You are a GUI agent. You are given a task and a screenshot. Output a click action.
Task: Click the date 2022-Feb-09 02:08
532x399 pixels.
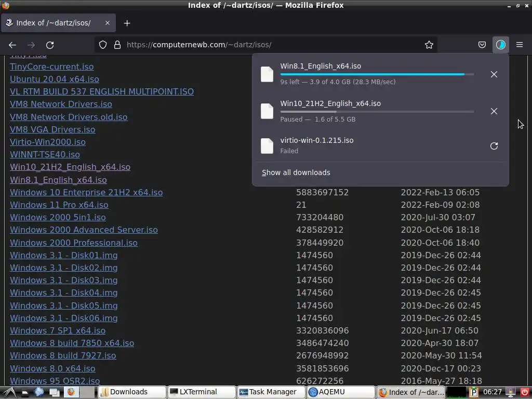tap(440, 205)
